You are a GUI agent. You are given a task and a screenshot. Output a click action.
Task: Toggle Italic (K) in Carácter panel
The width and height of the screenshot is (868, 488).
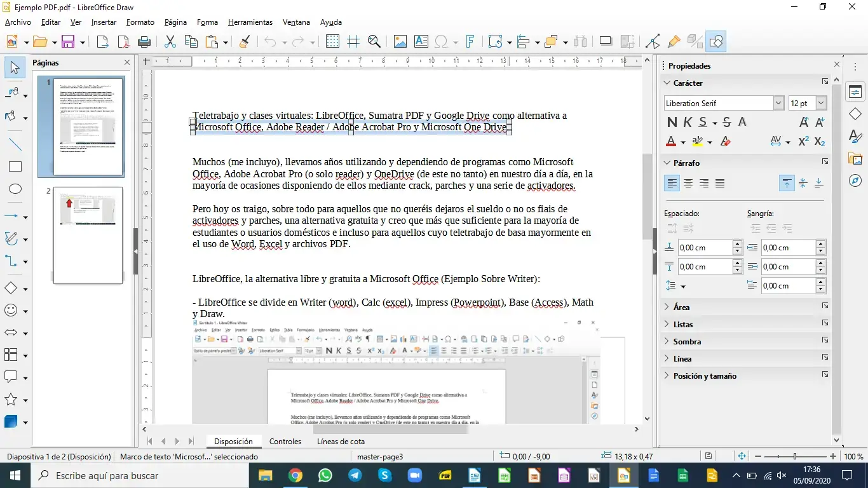click(x=687, y=122)
